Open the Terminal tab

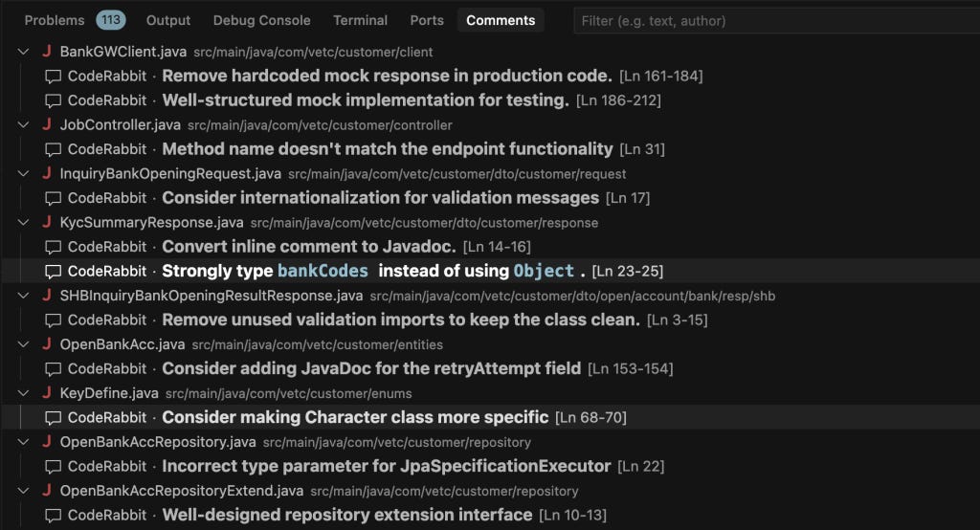[x=360, y=20]
